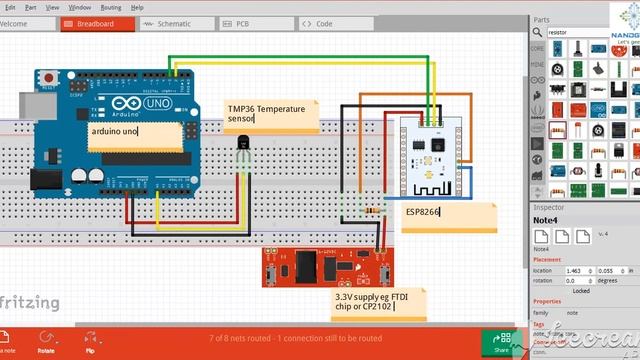Choose the slide potentiometer part in top row
Screen dimensions: 640x360
click(578, 49)
